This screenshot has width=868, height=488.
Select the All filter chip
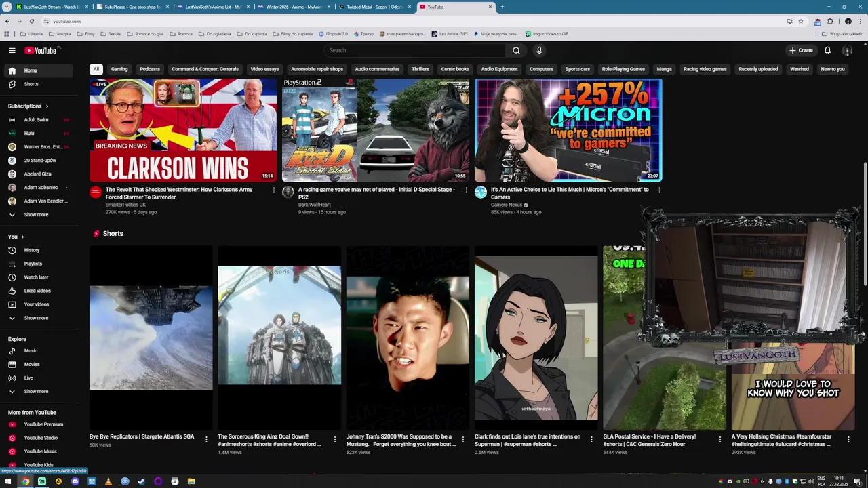point(96,69)
